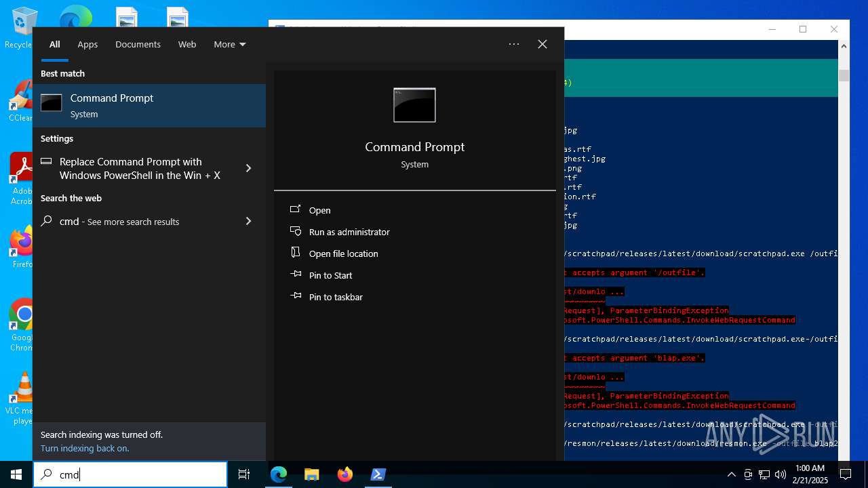The width and height of the screenshot is (868, 488).
Task: Choose Pin to Start
Action: pyautogui.click(x=331, y=275)
